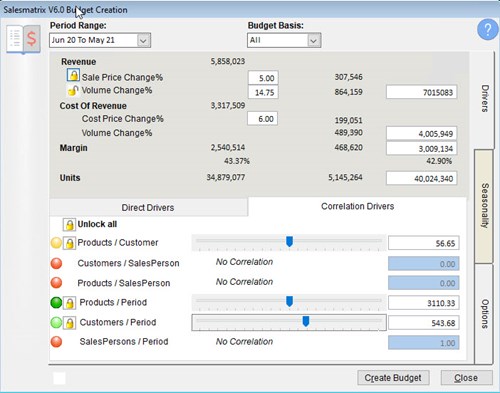Open the Drivers side tab
This screenshot has height=393, width=500.
coord(484,99)
